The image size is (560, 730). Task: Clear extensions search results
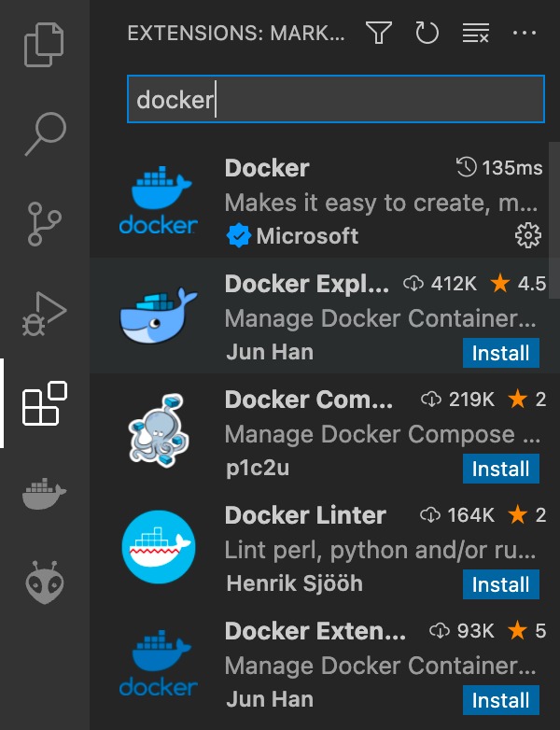click(476, 33)
